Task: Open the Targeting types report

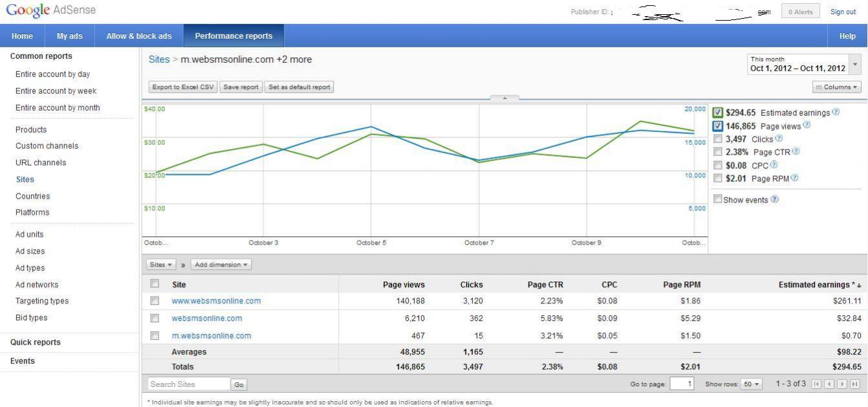Action: click(42, 301)
